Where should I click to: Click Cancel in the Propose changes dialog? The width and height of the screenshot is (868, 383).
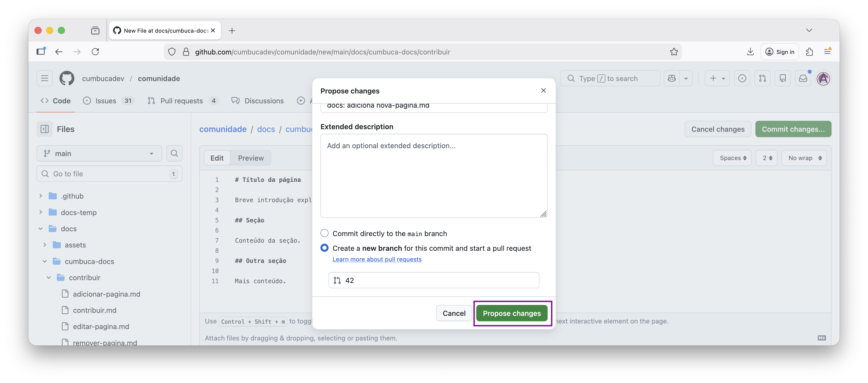click(454, 313)
